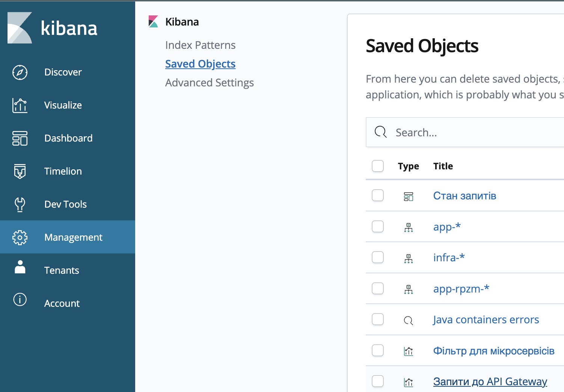Select Management in the sidebar
Image resolution: width=564 pixels, height=392 pixels.
tap(68, 237)
